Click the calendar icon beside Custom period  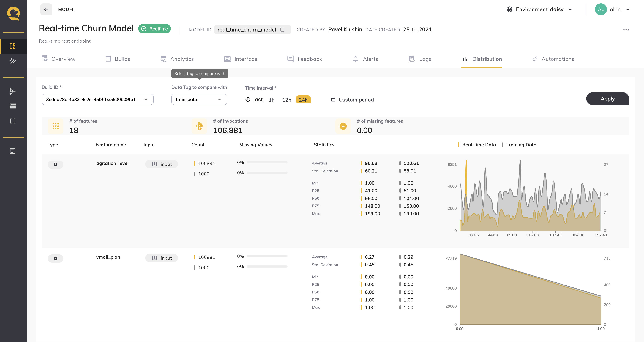click(333, 99)
